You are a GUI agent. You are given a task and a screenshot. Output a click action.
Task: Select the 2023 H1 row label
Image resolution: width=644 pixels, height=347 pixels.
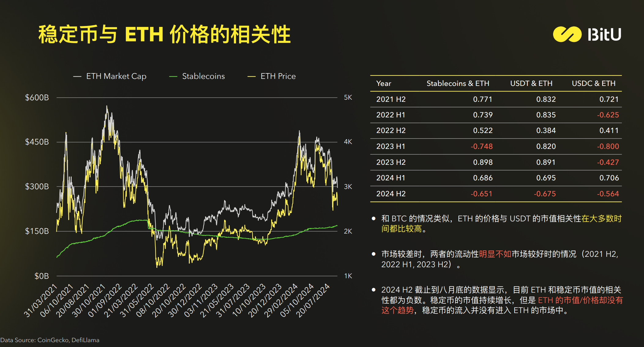coord(391,146)
